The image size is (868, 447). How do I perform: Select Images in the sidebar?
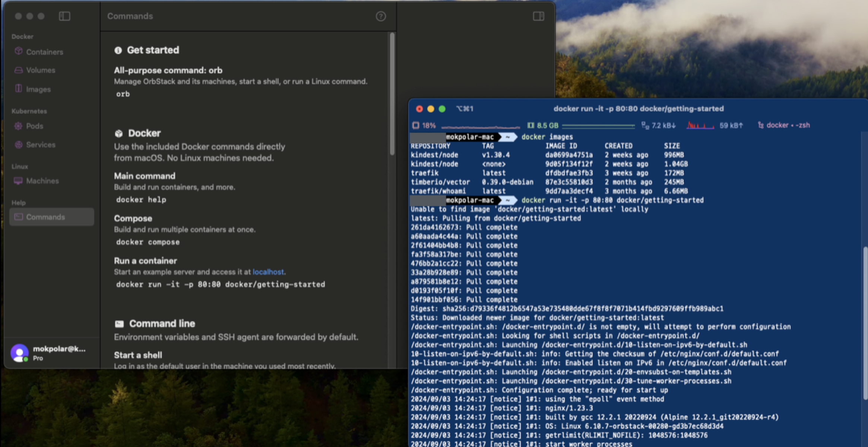coord(38,89)
